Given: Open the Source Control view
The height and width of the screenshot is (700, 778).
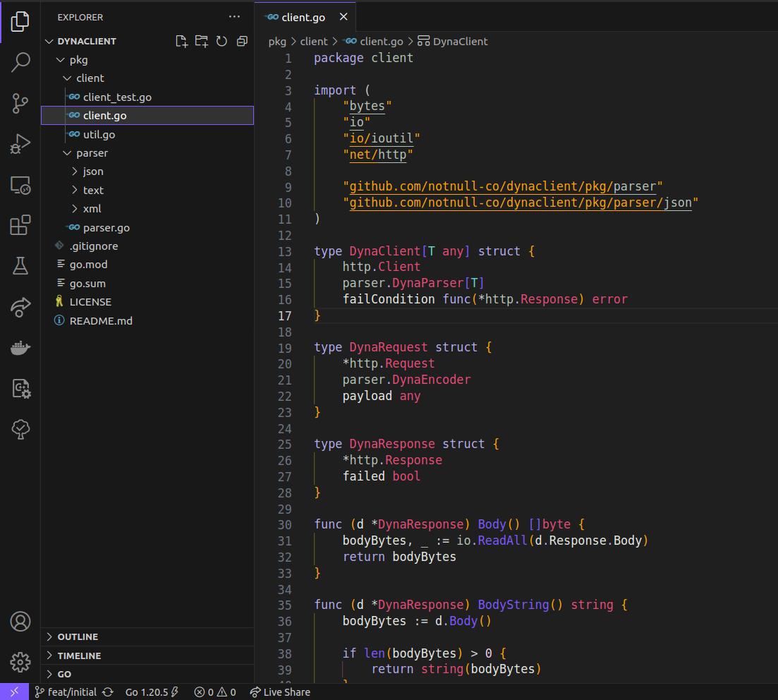Looking at the screenshot, I should coord(20,103).
